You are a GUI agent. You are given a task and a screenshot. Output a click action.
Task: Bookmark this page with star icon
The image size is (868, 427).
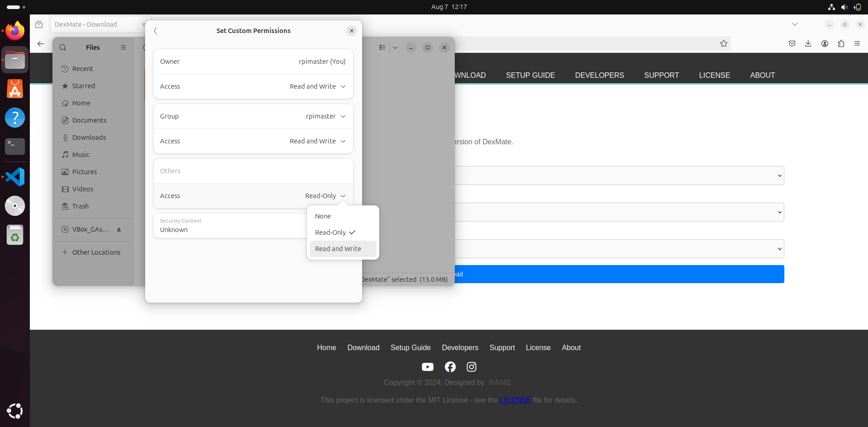tap(724, 43)
